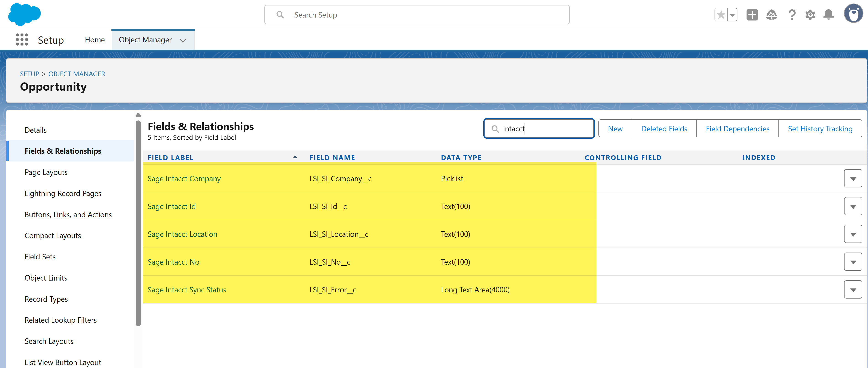The height and width of the screenshot is (368, 868).
Task: Open the Sage Intacct Id field
Action: click(172, 206)
